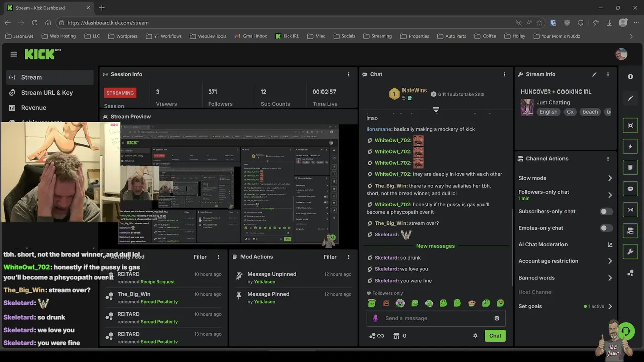
Task: Open Chat panel three-dot menu
Action: tap(504, 74)
